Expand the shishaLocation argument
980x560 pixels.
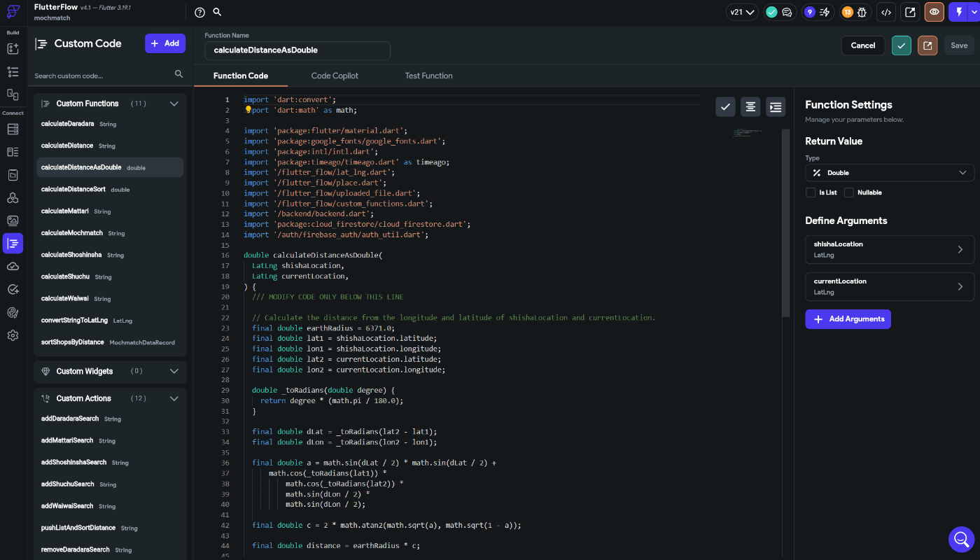point(890,249)
